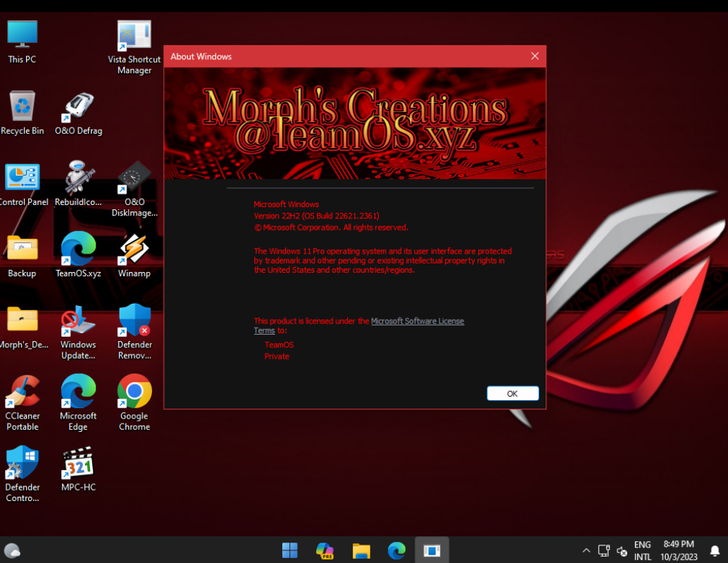Click the About Windows title bar text
728x563 pixels.
tap(201, 56)
